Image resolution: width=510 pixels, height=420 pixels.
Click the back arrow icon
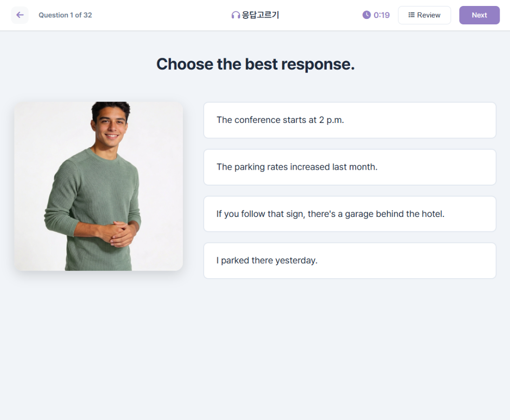[x=20, y=15]
